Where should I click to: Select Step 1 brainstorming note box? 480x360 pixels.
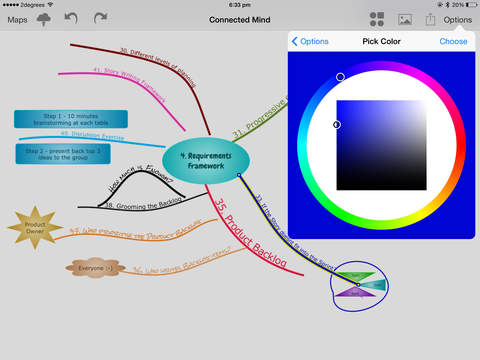pyautogui.click(x=71, y=119)
